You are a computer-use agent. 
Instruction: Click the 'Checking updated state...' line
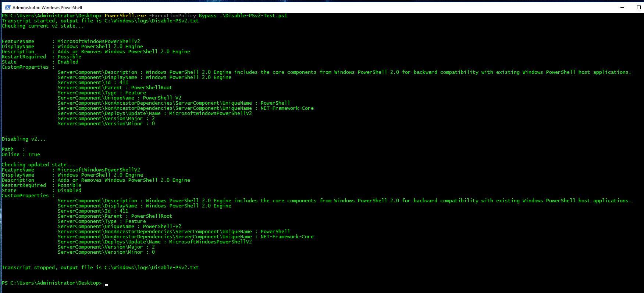click(38, 165)
